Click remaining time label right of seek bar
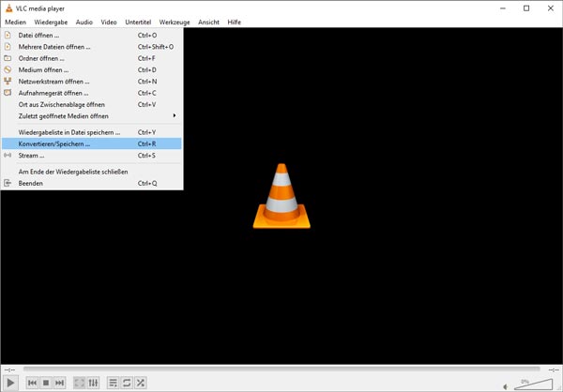 [x=554, y=369]
